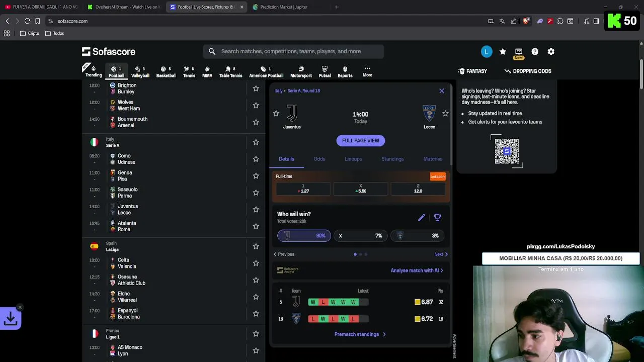Favourite the Lecce team star
The width and height of the screenshot is (644, 362).
[445, 114]
